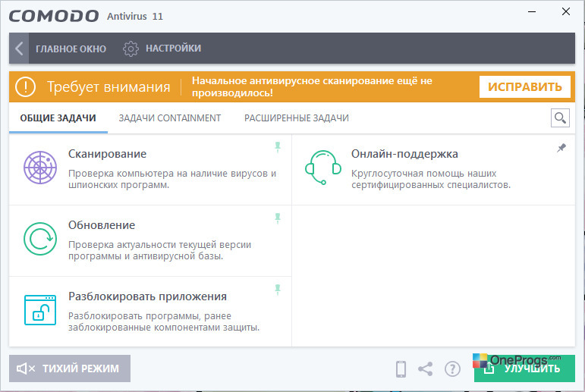Click the Требует внимания status text
585x392 pixels.
(109, 87)
